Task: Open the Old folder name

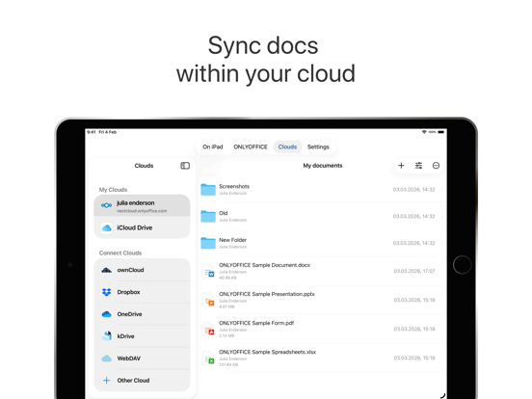Action: click(224, 213)
